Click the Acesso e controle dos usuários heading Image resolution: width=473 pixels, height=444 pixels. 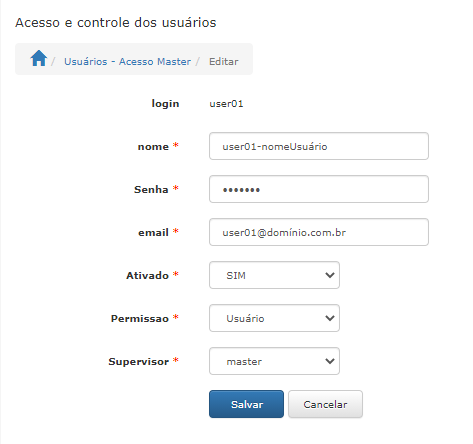pyautogui.click(x=116, y=23)
